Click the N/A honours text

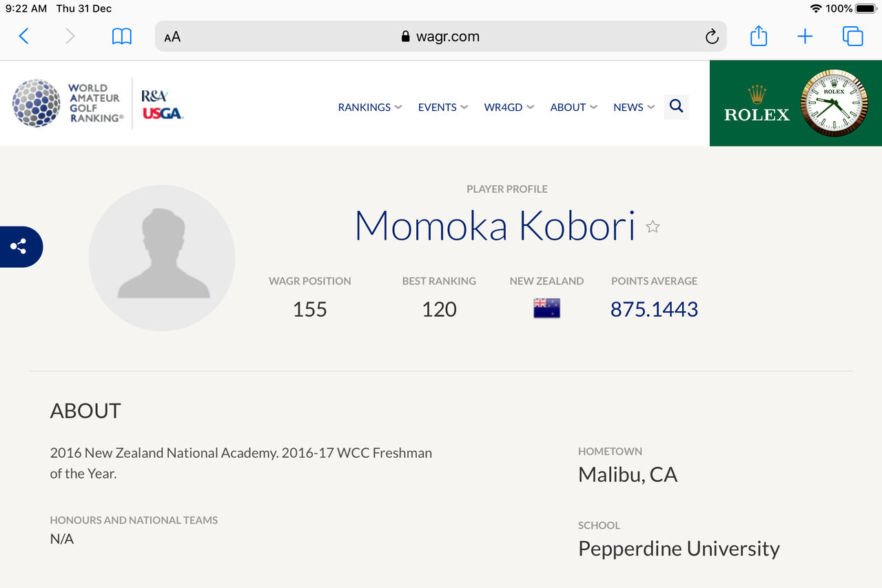point(62,539)
